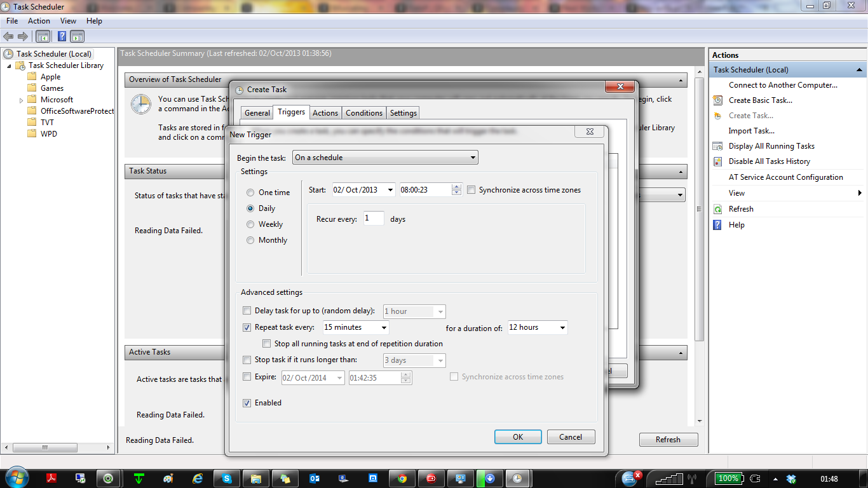Click the green Refresh icon in Actions pane
868x488 pixels.
(717, 209)
